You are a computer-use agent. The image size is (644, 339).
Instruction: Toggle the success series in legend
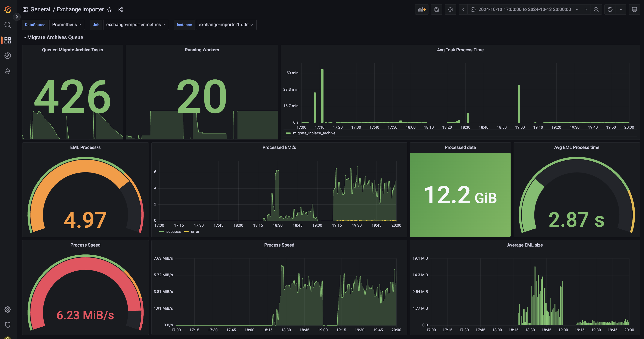173,232
